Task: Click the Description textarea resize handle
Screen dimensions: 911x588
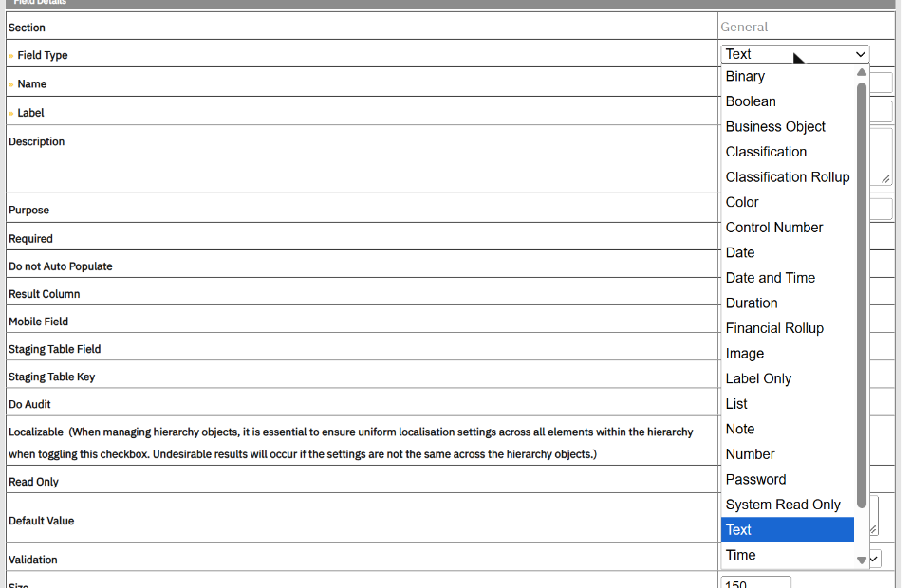Action: (885, 179)
